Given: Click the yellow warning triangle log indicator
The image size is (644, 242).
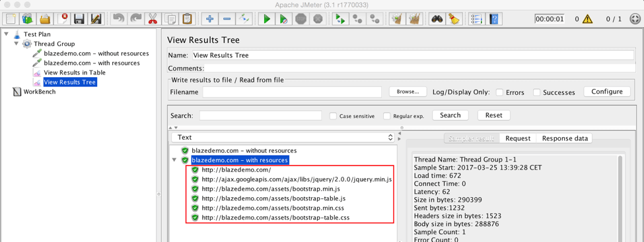Looking at the screenshot, I should point(588,19).
